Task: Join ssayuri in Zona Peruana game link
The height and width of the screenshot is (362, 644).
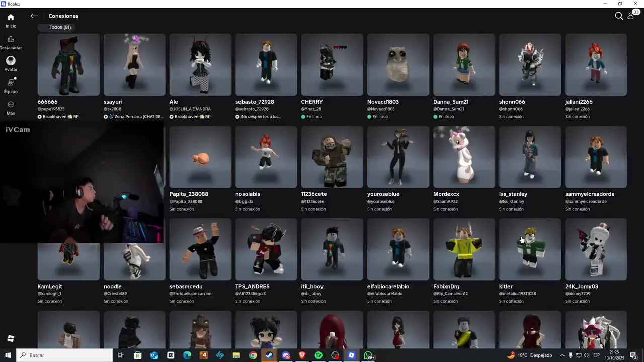Action: click(x=133, y=117)
